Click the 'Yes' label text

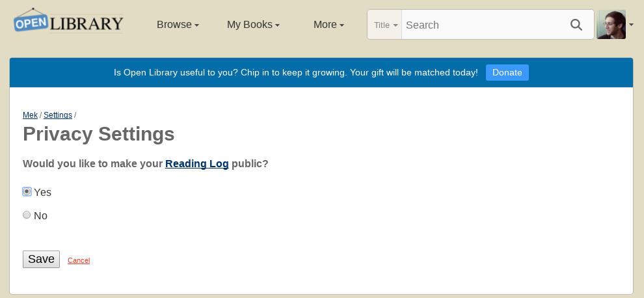click(x=43, y=193)
